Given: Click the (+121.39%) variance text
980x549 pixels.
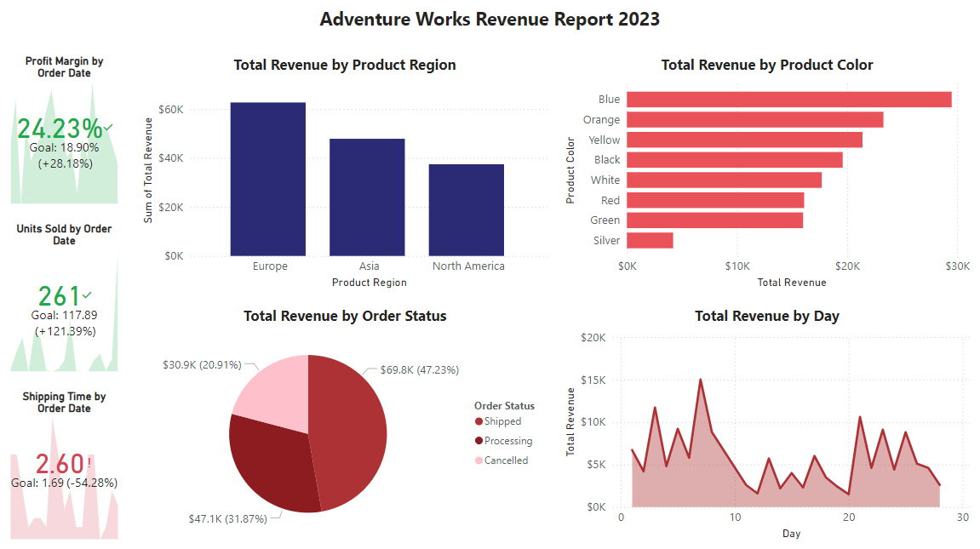Looking at the screenshot, I should [65, 331].
